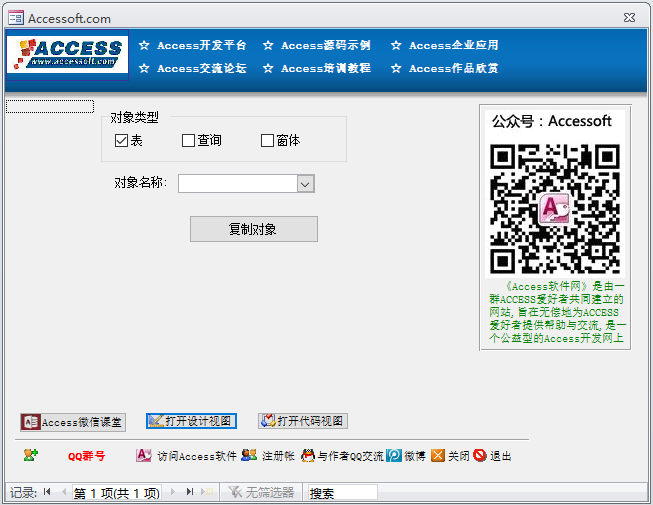Image resolution: width=653 pixels, height=505 pixels.
Task: Click the 公众号：Accessoft heading text
Action: tap(551, 121)
